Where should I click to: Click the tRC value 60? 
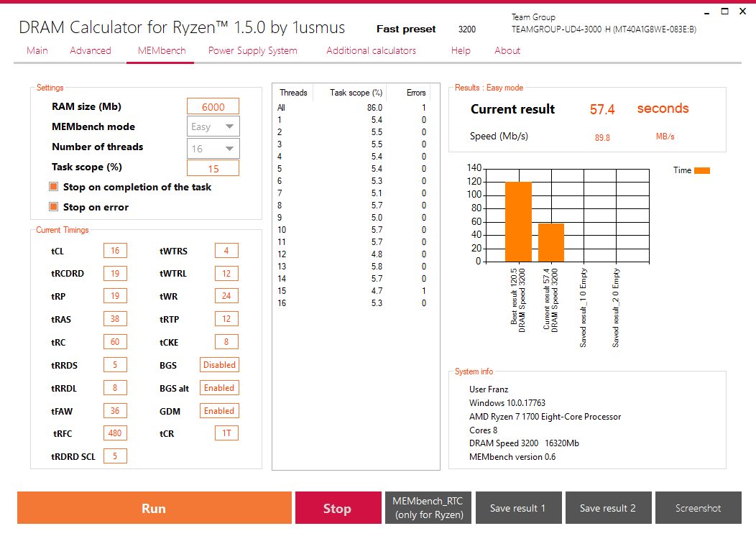pyautogui.click(x=115, y=342)
